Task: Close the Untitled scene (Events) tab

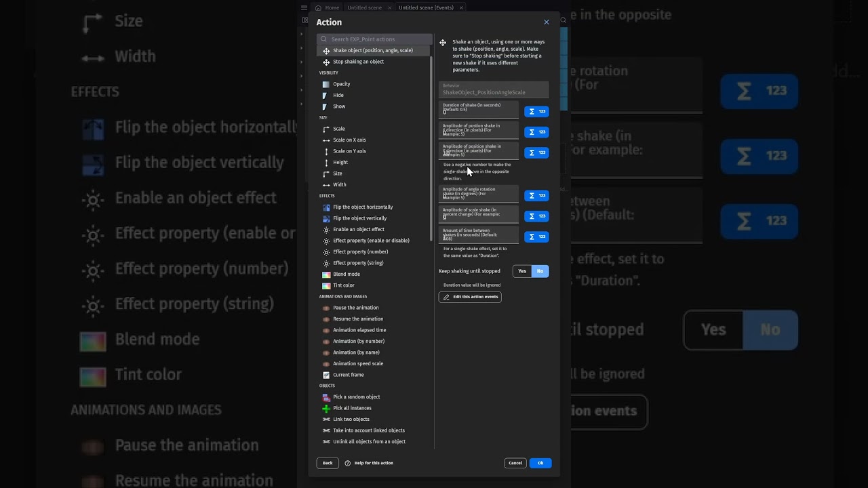Action: [x=461, y=7]
